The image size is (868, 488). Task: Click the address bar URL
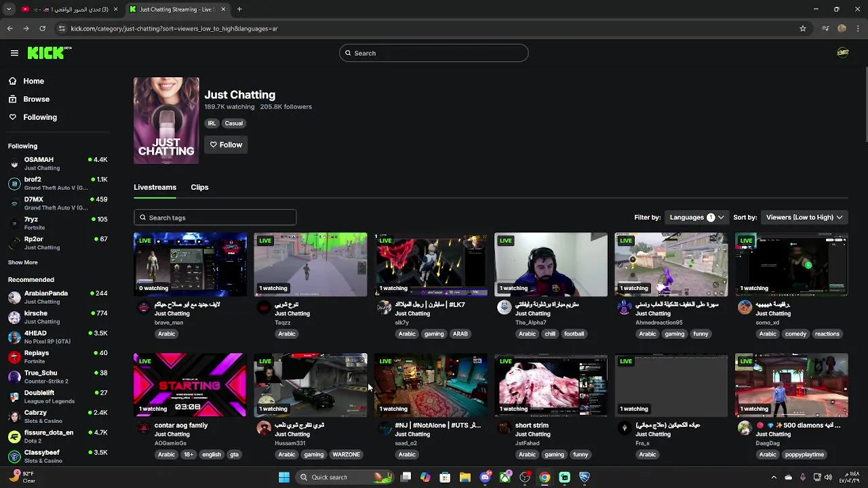[x=174, y=28]
